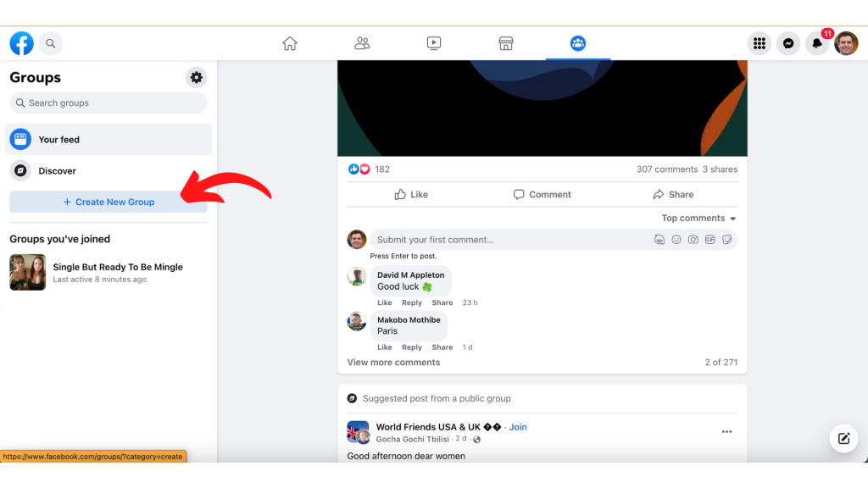The height and width of the screenshot is (488, 868).
Task: Click the World Friends group avatar
Action: (359, 432)
